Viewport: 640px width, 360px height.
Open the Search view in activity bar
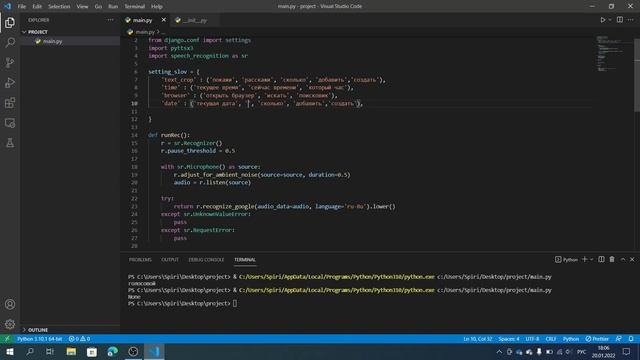10,42
